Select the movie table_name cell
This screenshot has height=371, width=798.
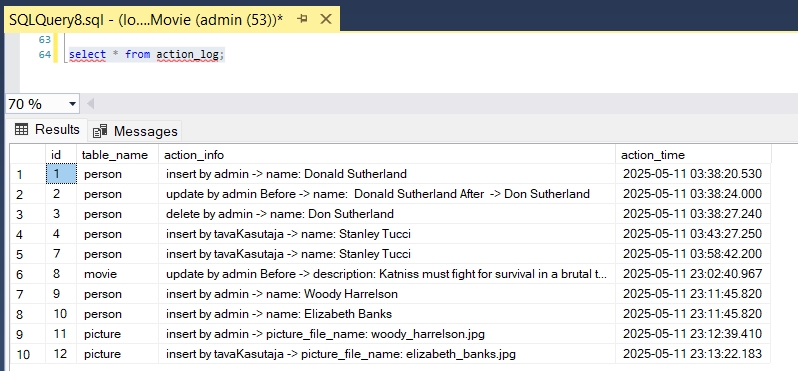118,274
